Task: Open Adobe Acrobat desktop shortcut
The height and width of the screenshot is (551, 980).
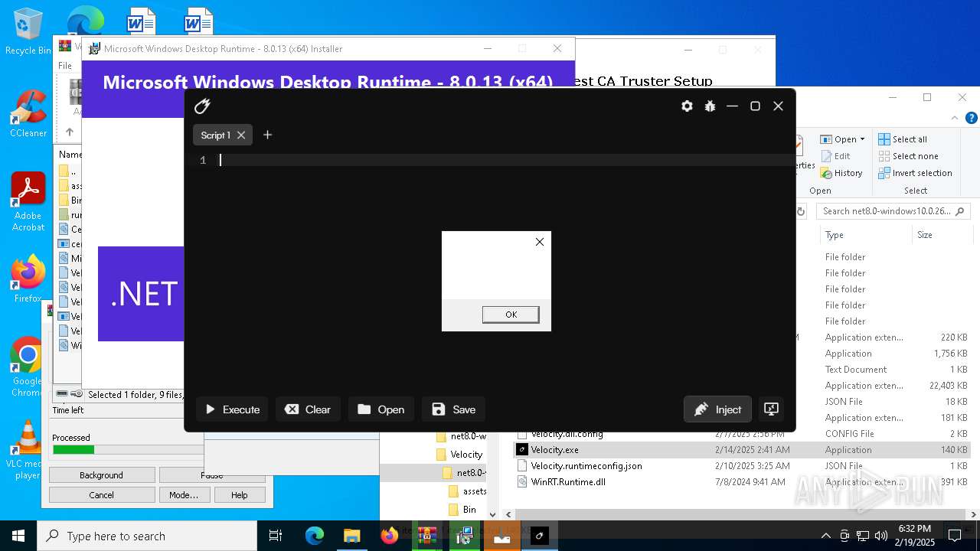Action: (x=28, y=201)
